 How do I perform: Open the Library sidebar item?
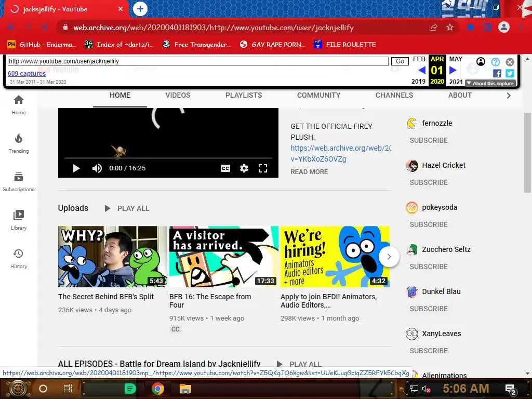click(x=19, y=220)
